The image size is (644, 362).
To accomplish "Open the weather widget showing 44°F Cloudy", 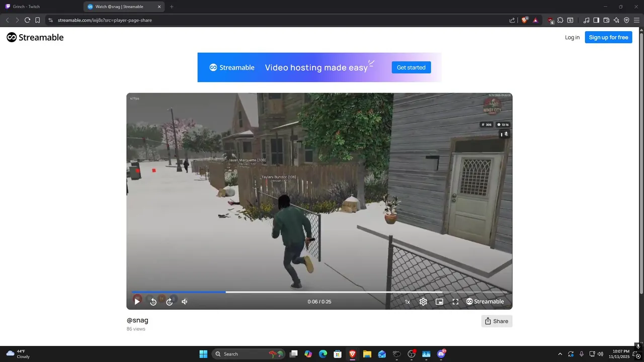I will click(x=19, y=354).
